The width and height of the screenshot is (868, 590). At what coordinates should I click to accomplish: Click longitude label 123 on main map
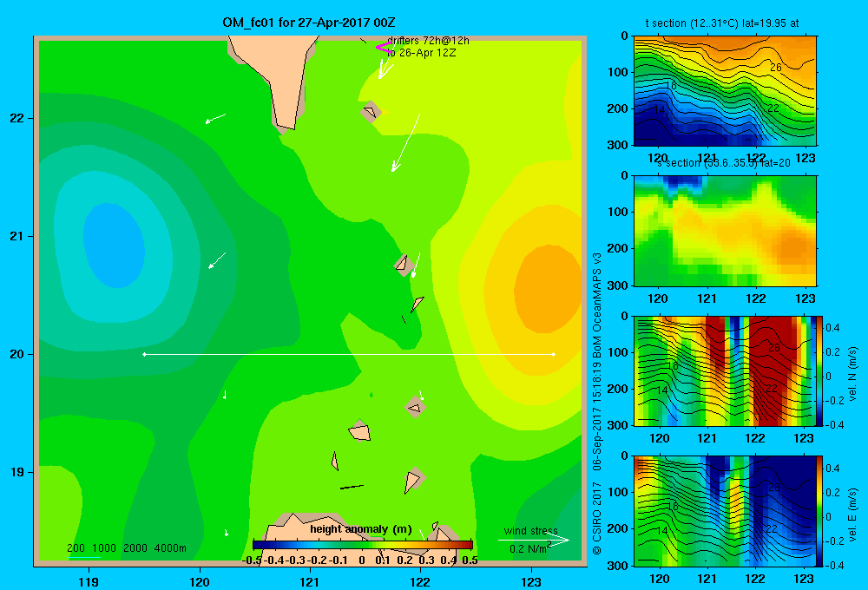(531, 581)
